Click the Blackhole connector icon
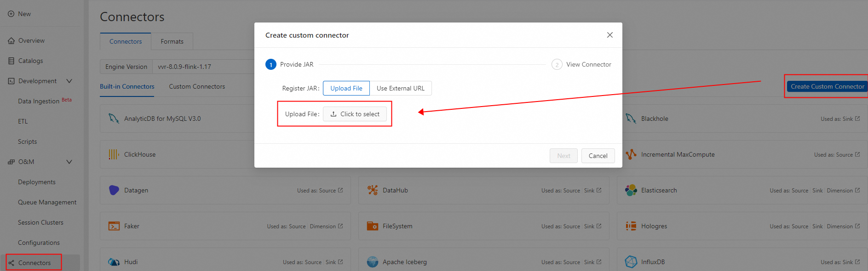 (631, 119)
